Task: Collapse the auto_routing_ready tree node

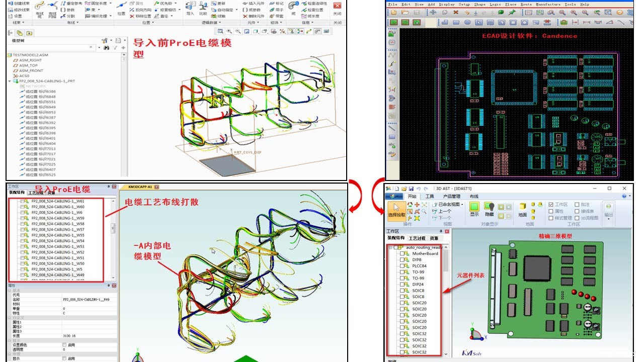Action: point(390,247)
